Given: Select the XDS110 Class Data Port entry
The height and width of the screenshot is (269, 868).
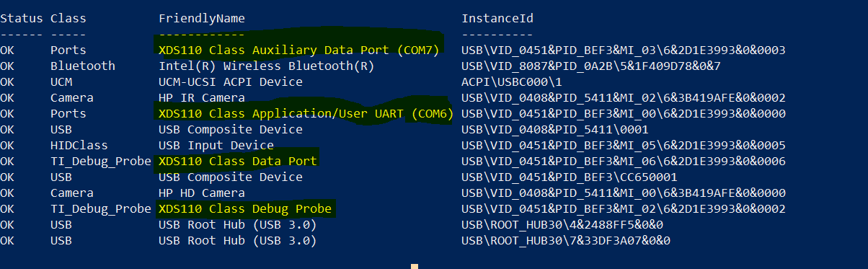Looking at the screenshot, I should 238,162.
